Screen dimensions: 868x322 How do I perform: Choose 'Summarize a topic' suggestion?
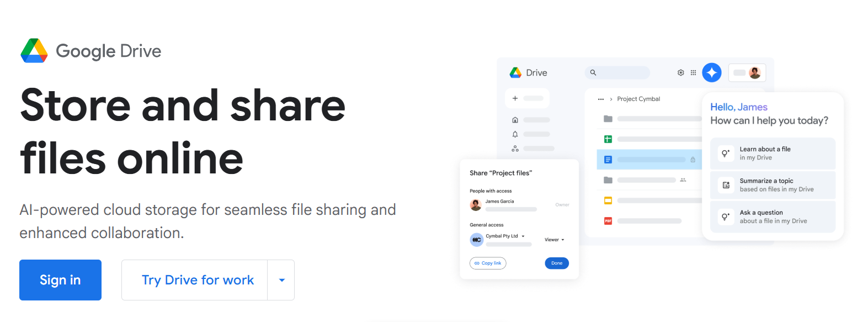772,185
